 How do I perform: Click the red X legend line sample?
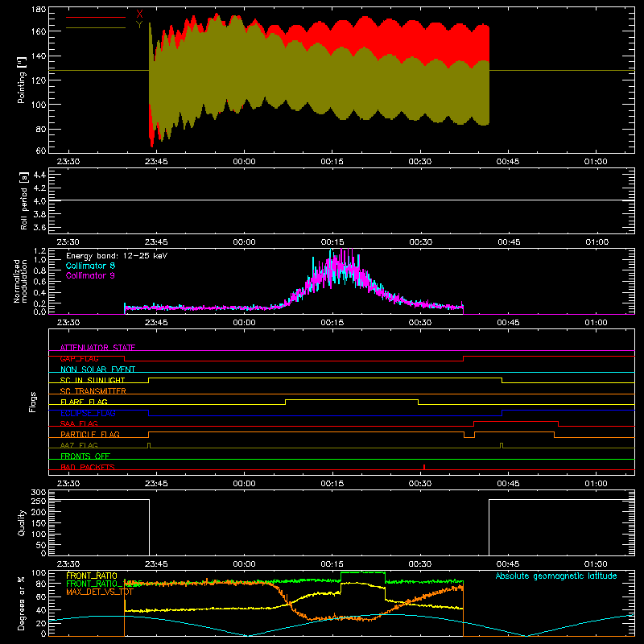coord(96,17)
